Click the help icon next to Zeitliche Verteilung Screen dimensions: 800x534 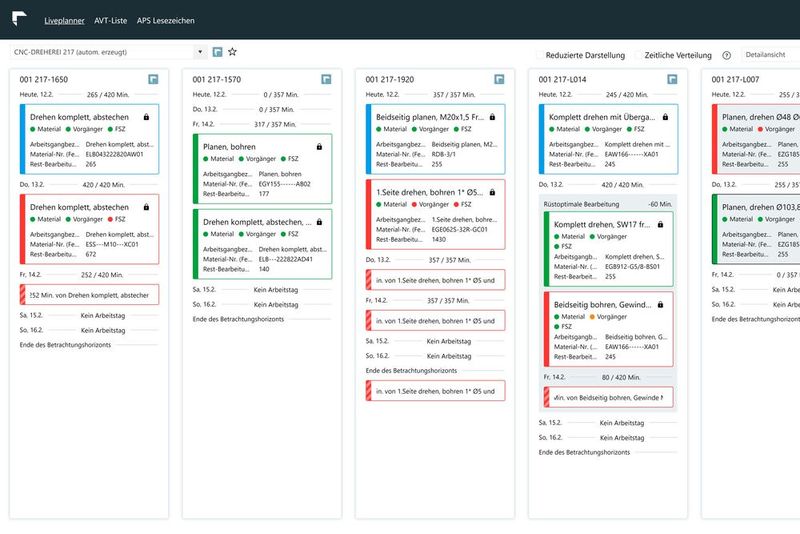[727, 55]
